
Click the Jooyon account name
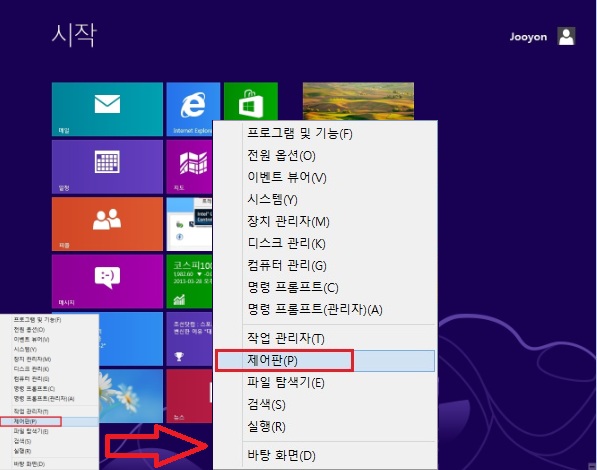[528, 37]
